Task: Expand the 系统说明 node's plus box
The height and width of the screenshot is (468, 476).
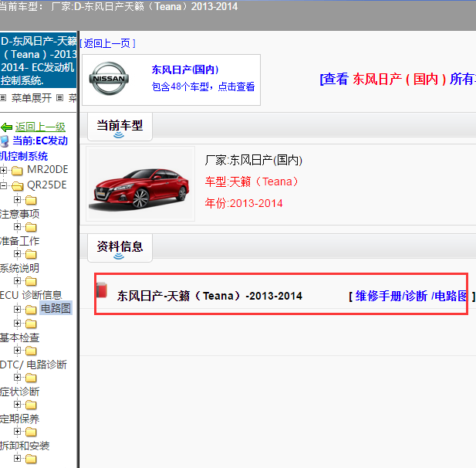Action: tap(17, 254)
